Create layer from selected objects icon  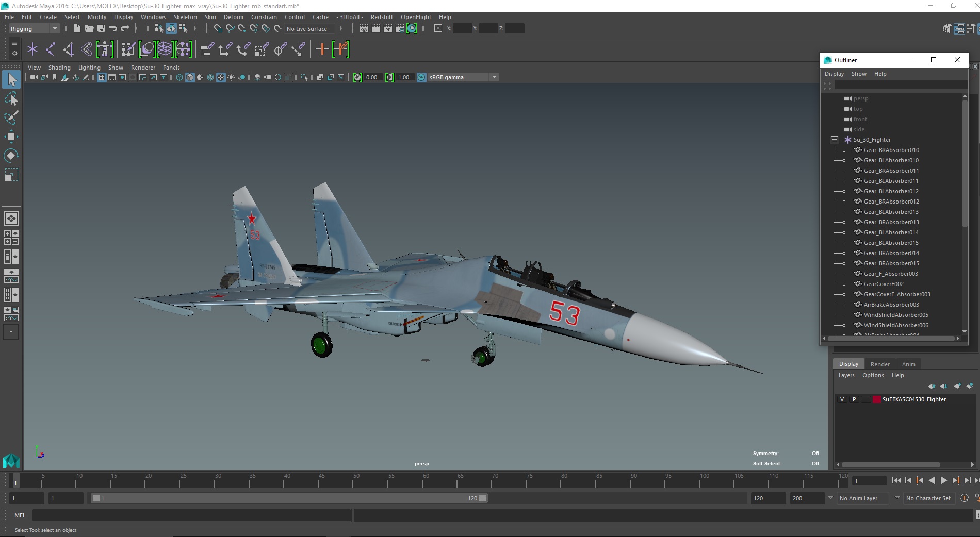[970, 386]
